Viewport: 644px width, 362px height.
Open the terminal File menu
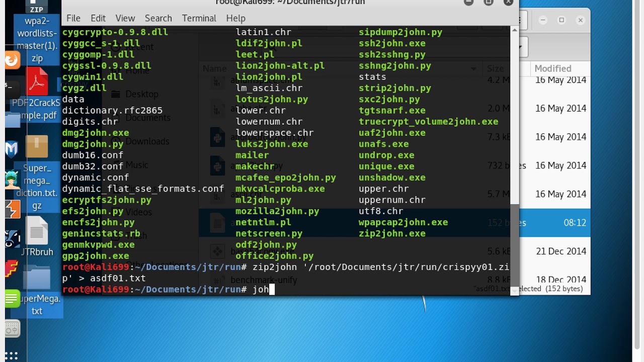click(x=73, y=18)
